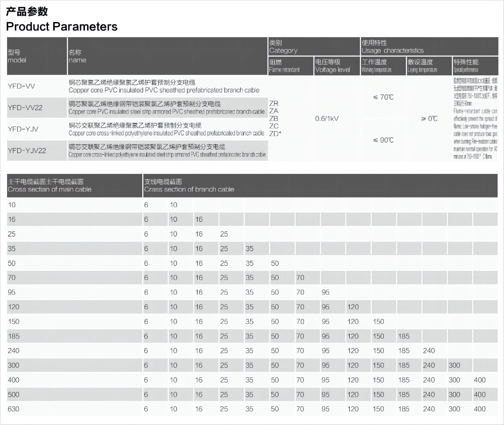Image resolution: width=504 pixels, height=425 pixels.
Task: Select model cell 'YFD-YJV'
Action: tap(37, 129)
